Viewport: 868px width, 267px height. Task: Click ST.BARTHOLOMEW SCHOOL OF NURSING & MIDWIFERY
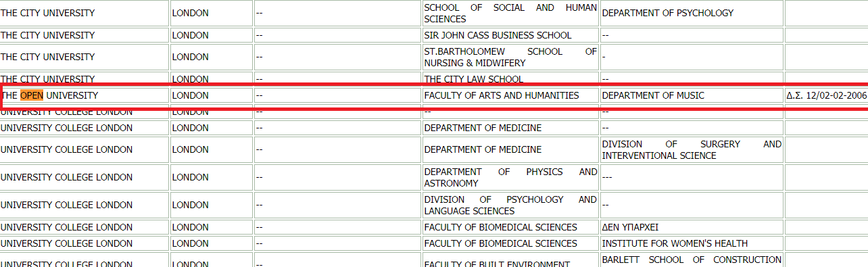510,57
